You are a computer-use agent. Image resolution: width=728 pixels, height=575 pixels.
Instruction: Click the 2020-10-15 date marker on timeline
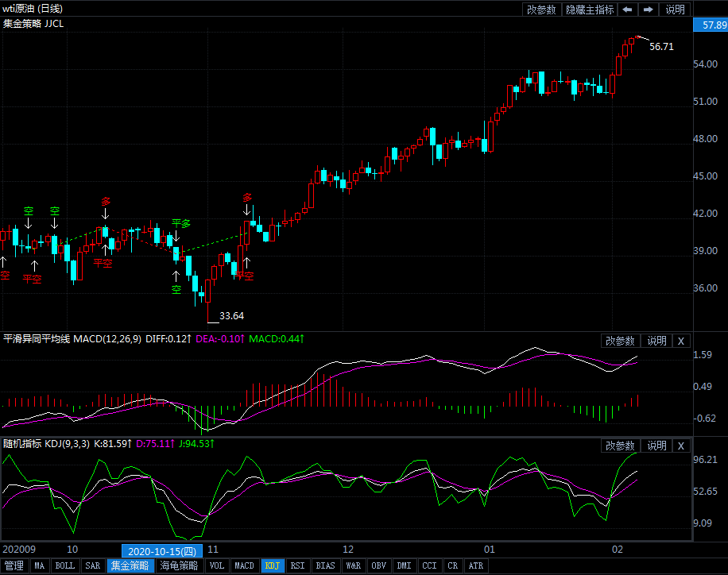tap(162, 550)
